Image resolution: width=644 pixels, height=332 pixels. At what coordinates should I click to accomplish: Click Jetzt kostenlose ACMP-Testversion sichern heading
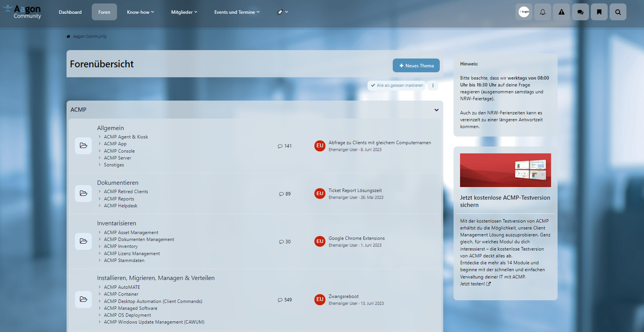point(505,201)
